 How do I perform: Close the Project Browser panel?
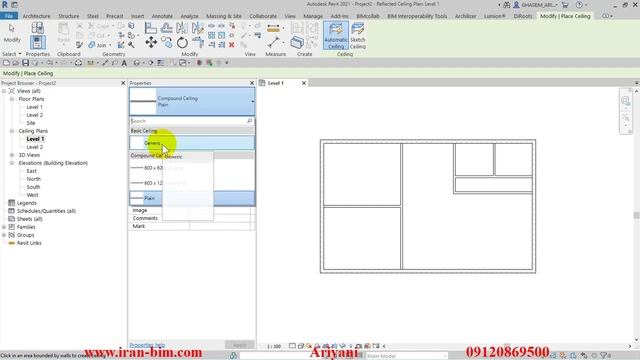click(x=123, y=83)
